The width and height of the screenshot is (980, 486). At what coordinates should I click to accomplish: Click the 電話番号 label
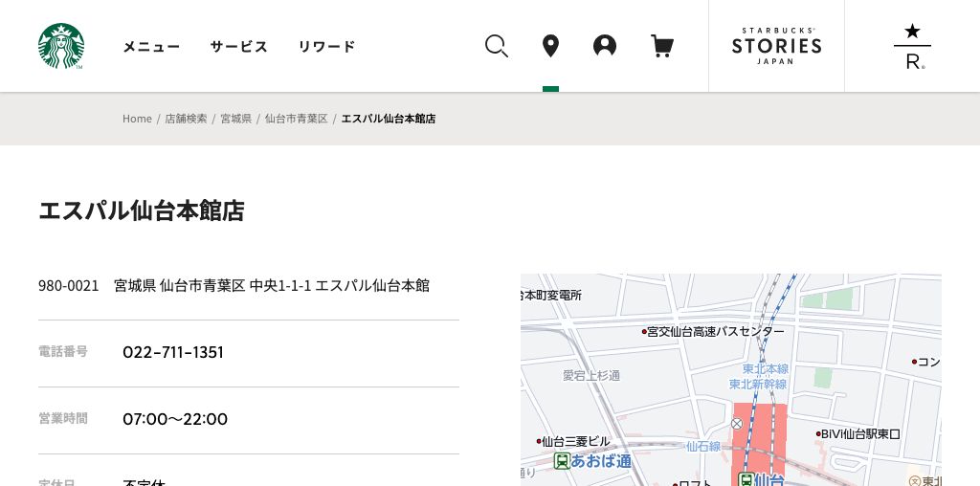pyautogui.click(x=62, y=352)
